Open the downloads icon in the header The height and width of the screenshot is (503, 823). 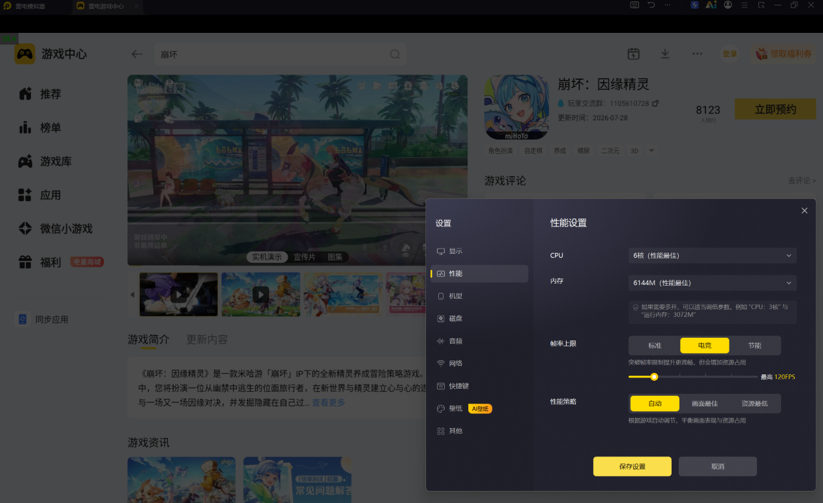(665, 54)
